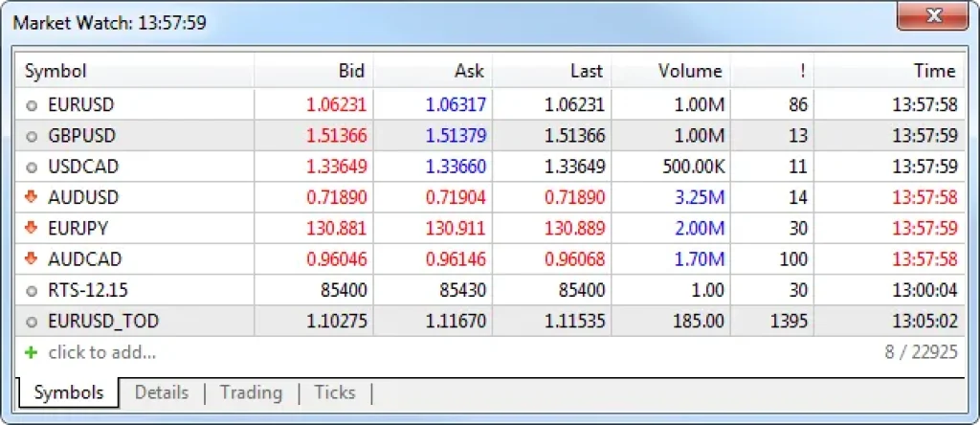Click the Market Watch title bar text
The height and width of the screenshot is (425, 980).
point(110,23)
